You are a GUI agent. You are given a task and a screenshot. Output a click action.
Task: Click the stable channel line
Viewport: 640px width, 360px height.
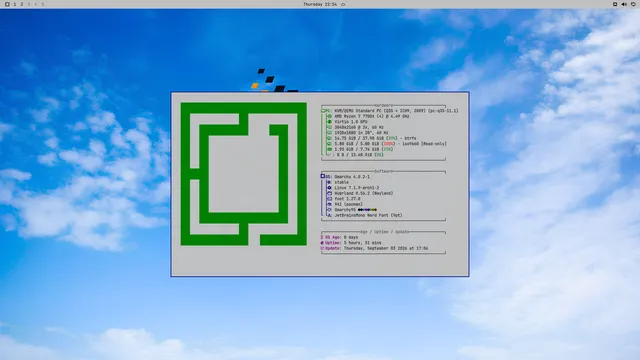pos(342,182)
